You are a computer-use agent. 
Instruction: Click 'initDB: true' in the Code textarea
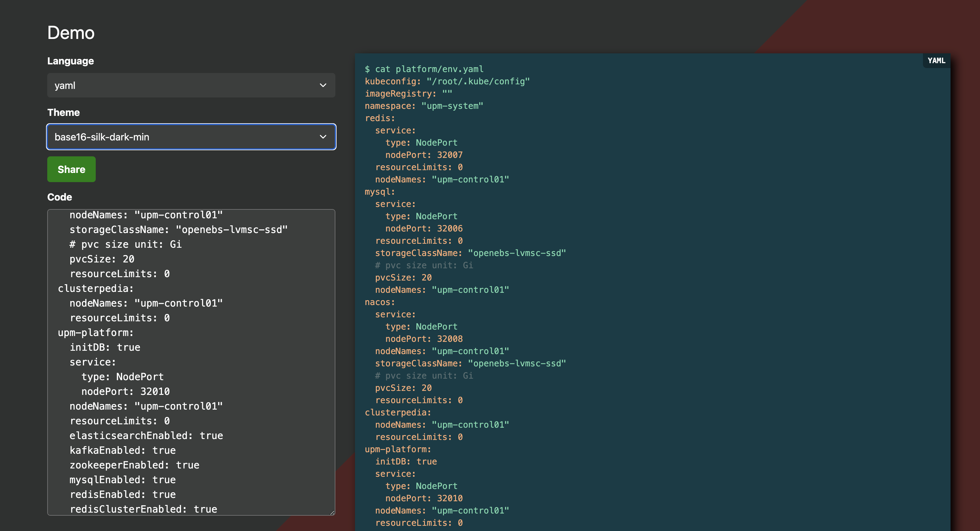105,347
